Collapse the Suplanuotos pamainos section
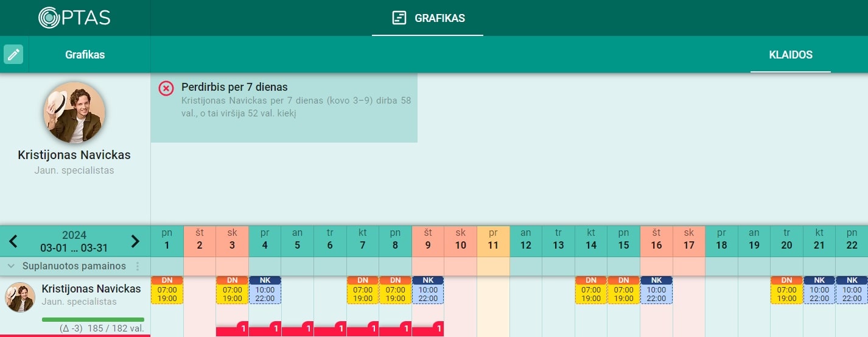 [x=11, y=266]
